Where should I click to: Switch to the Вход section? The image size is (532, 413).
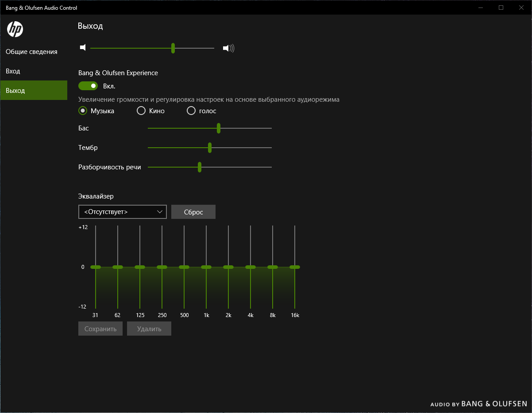[13, 71]
